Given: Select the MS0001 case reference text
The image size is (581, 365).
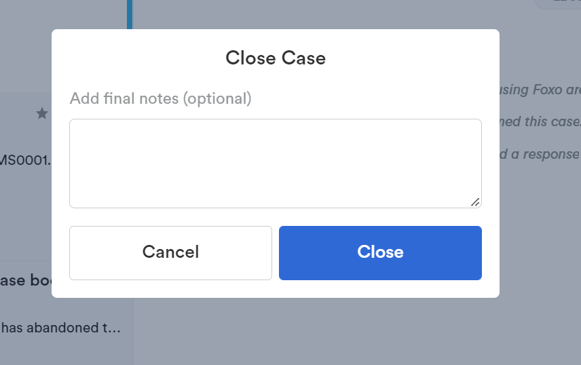Looking at the screenshot, I should 25,160.
